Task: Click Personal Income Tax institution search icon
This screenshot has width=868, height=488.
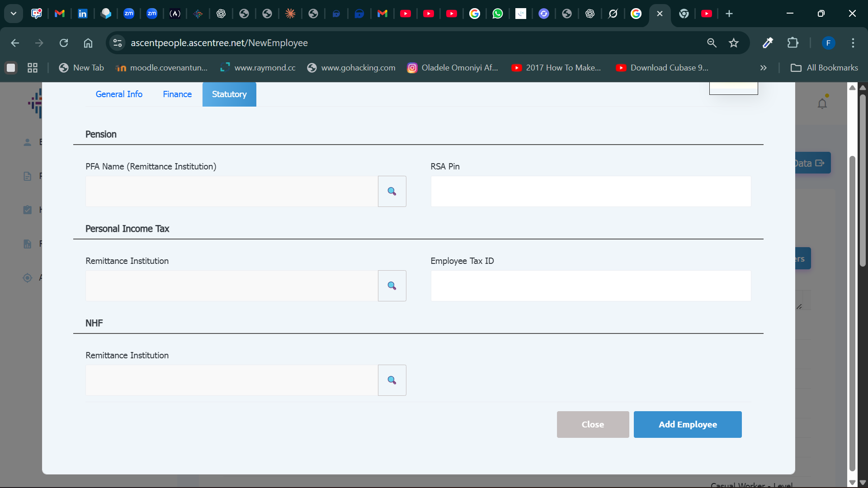Action: [x=392, y=286]
